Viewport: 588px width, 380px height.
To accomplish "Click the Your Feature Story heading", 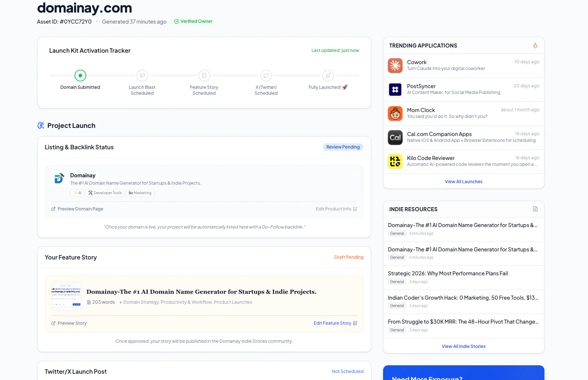I will (x=71, y=257).
